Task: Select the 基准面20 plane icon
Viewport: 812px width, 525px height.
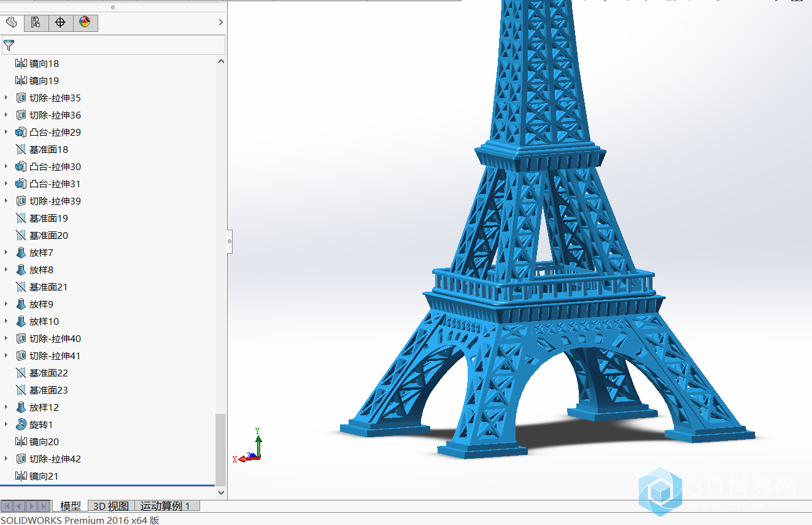Action: pyautogui.click(x=21, y=235)
